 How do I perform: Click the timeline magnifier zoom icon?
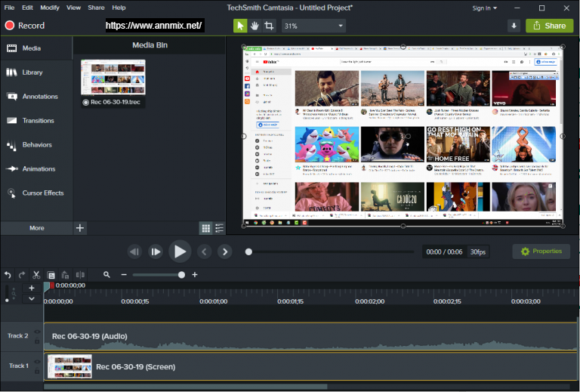tap(106, 274)
